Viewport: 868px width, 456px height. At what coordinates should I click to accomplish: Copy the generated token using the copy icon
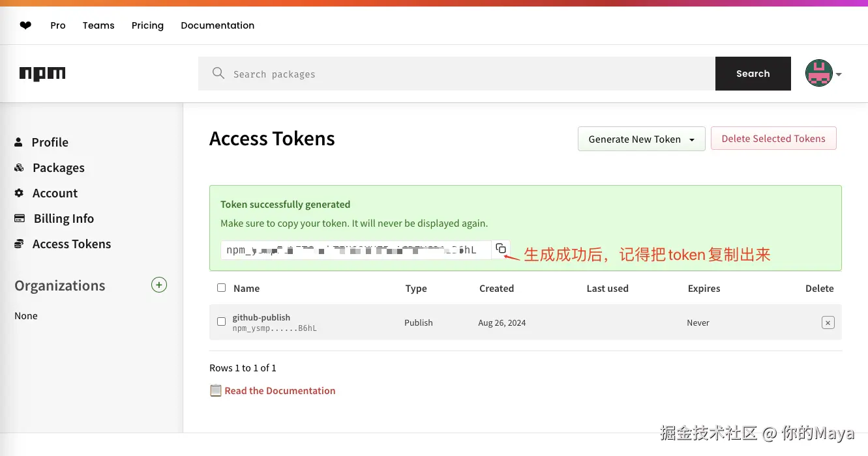pyautogui.click(x=501, y=248)
